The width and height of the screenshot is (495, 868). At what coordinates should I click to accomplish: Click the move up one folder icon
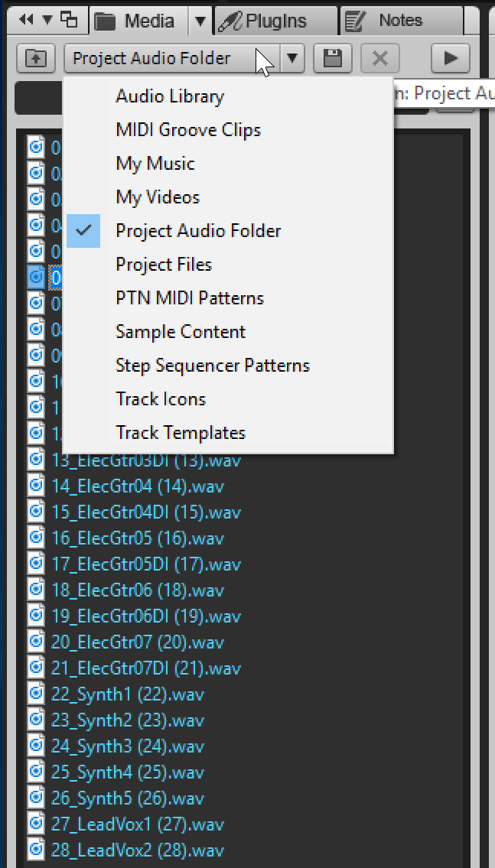coord(36,58)
